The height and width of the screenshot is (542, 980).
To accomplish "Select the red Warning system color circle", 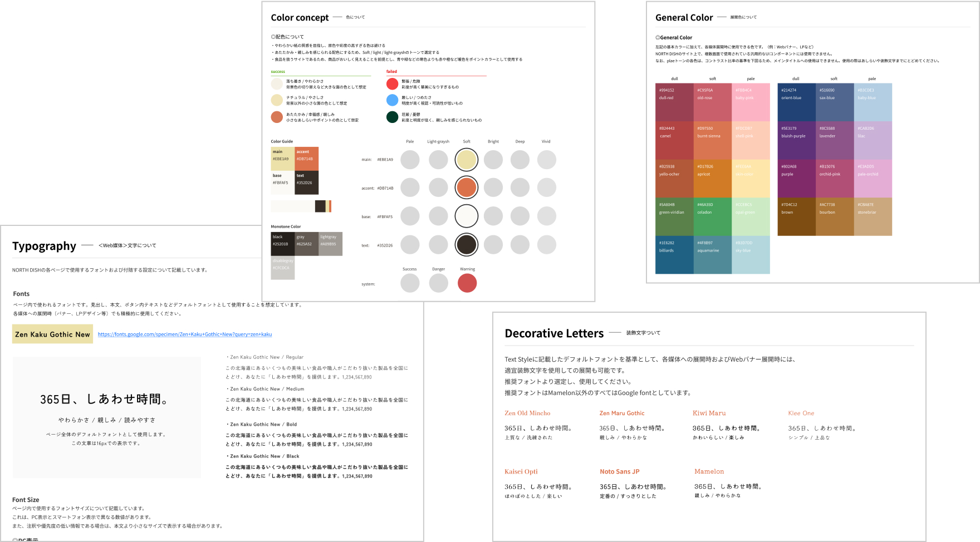I will tap(467, 283).
